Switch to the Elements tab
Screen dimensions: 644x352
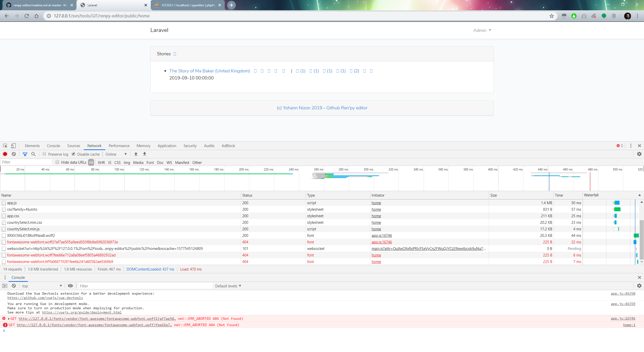pos(32,146)
